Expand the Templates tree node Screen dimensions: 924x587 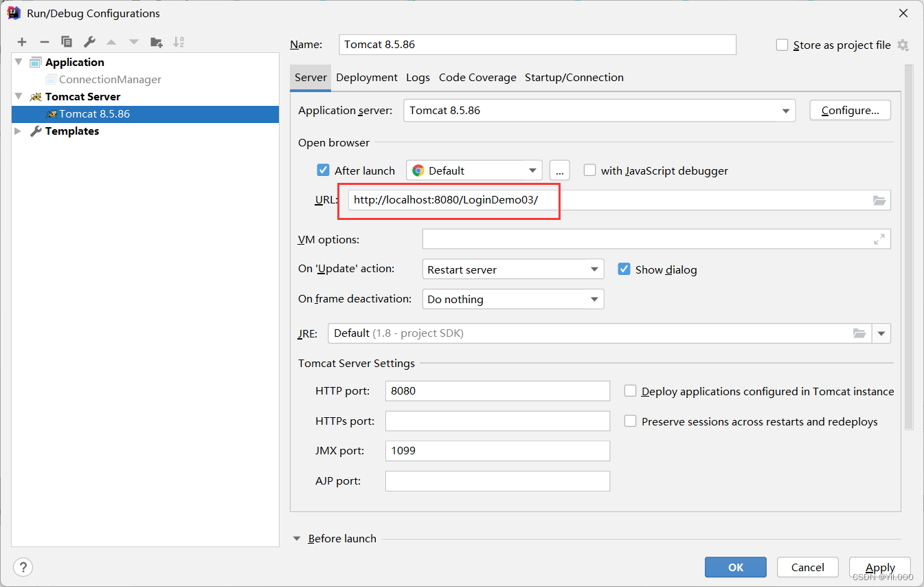pyautogui.click(x=19, y=131)
